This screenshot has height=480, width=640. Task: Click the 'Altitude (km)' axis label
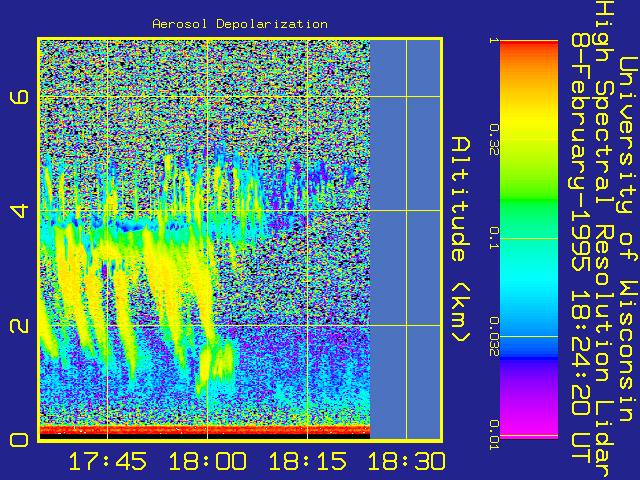point(461,239)
